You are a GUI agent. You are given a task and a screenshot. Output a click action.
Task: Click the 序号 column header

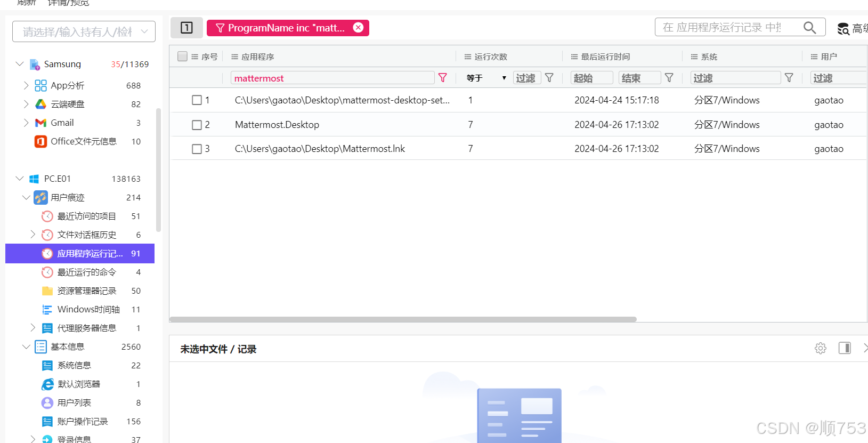tap(209, 57)
